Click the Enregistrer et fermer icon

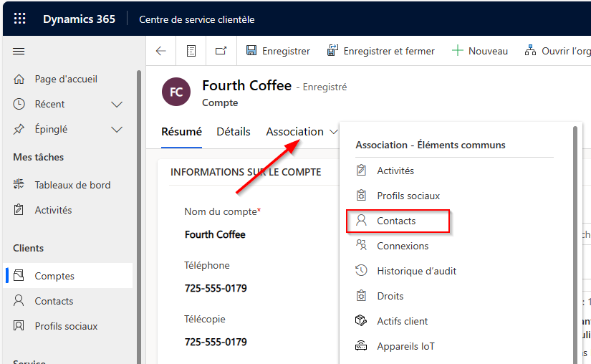[x=332, y=50]
